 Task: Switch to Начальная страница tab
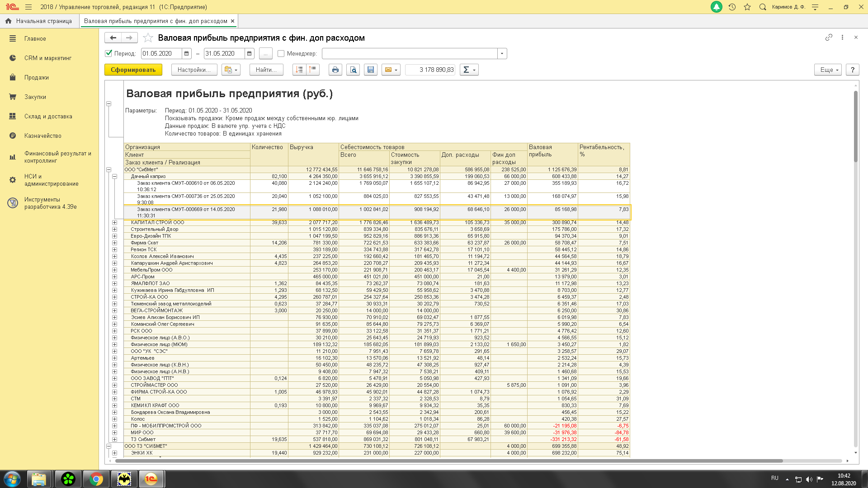(x=39, y=21)
